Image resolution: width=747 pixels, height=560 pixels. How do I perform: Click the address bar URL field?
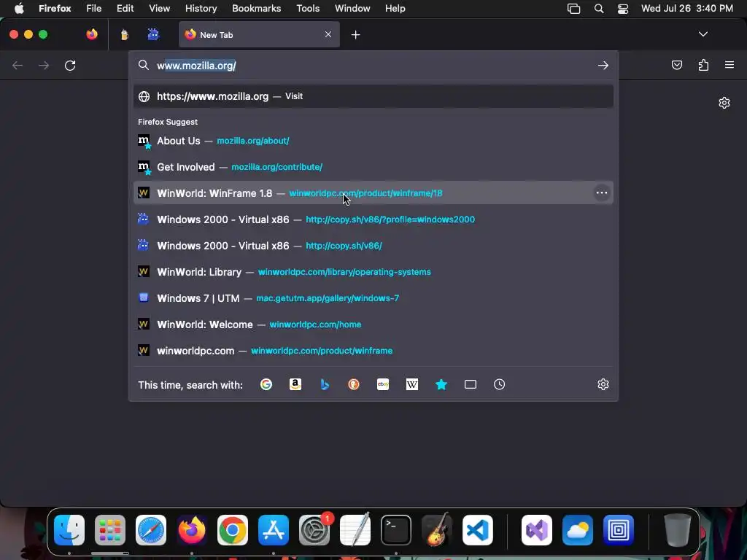(x=374, y=65)
